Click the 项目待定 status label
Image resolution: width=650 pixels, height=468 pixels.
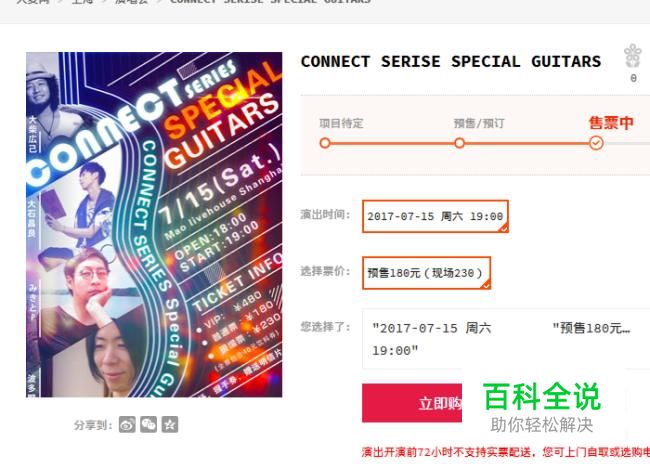[x=341, y=123]
